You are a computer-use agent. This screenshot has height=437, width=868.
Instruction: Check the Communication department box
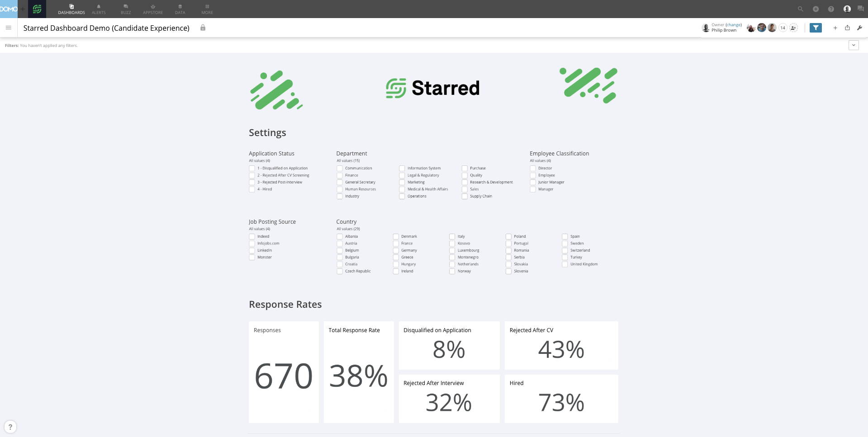click(x=340, y=169)
